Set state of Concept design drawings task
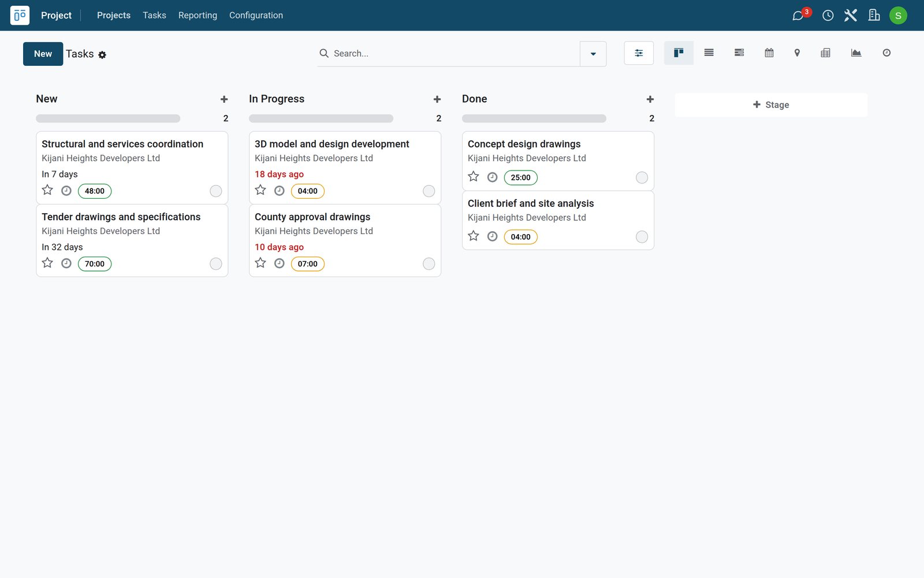 [642, 178]
